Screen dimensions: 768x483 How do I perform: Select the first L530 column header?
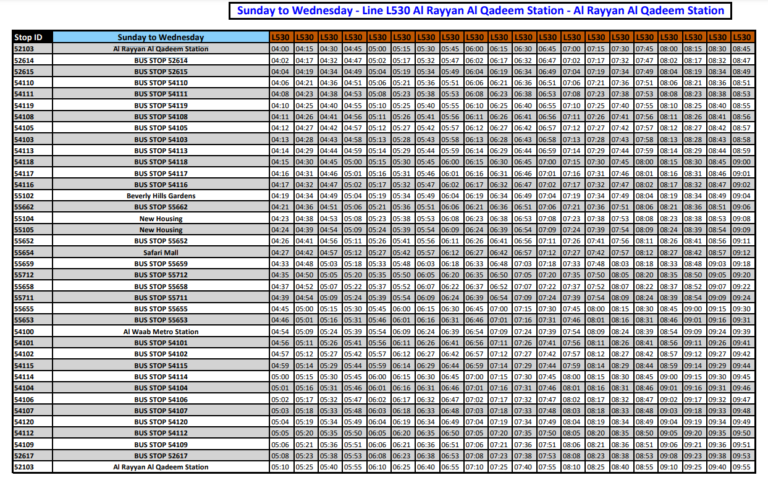[x=280, y=36]
